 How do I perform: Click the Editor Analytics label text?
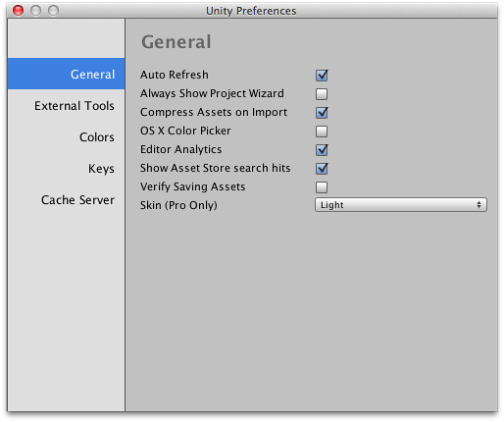click(180, 149)
